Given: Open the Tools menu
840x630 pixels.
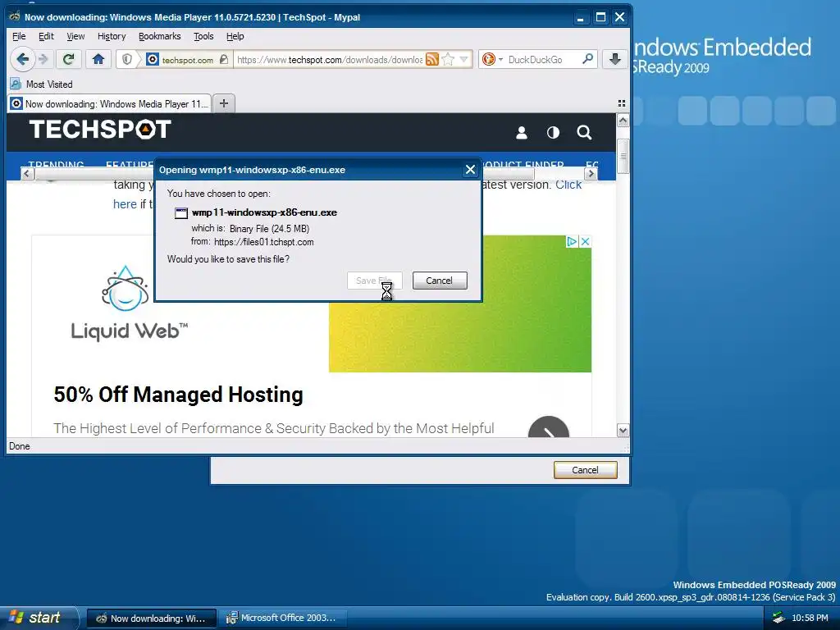Looking at the screenshot, I should pyautogui.click(x=203, y=36).
